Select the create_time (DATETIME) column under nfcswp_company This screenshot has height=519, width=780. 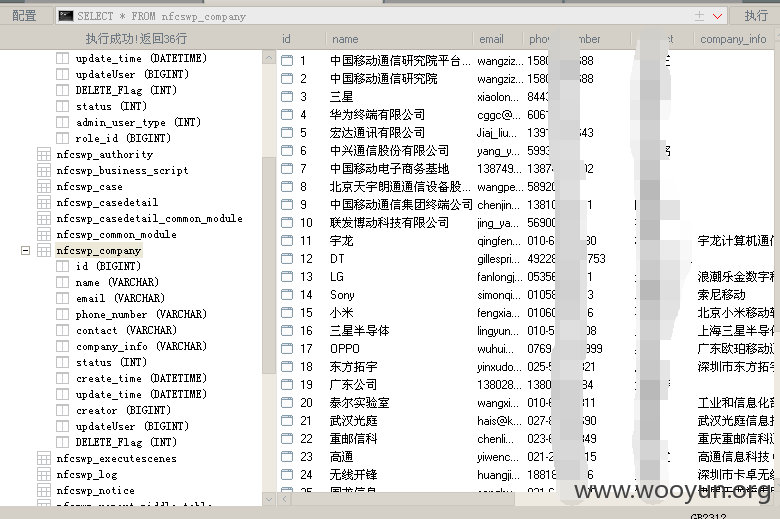(x=141, y=378)
